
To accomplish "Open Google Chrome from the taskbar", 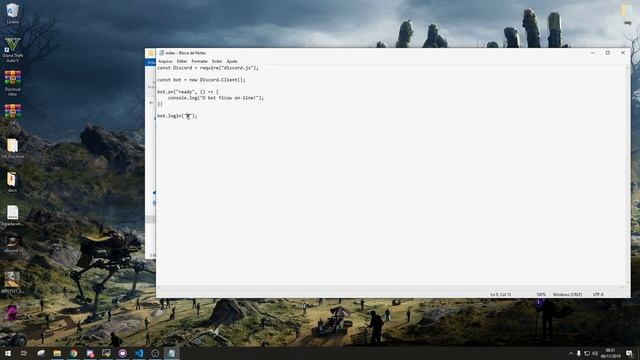I will (x=73, y=353).
